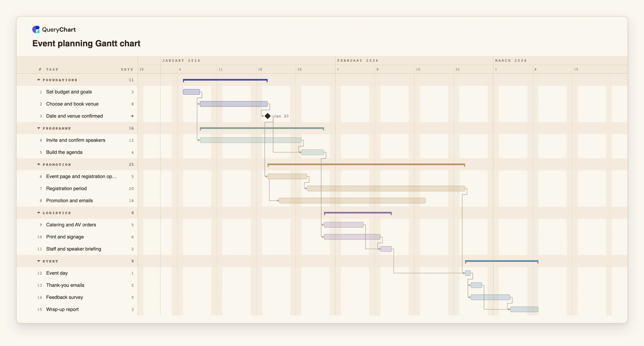Click the Event planning Gantt chart title
The height and width of the screenshot is (346, 644).
[86, 44]
